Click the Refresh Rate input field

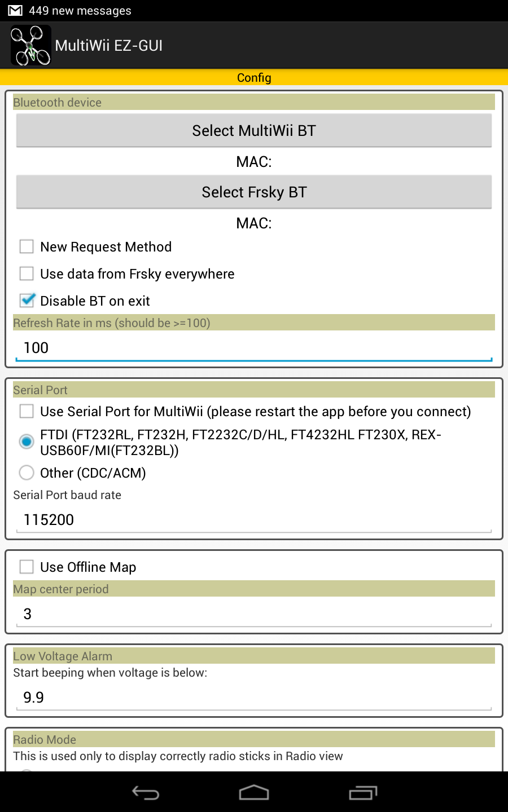pyautogui.click(x=254, y=347)
